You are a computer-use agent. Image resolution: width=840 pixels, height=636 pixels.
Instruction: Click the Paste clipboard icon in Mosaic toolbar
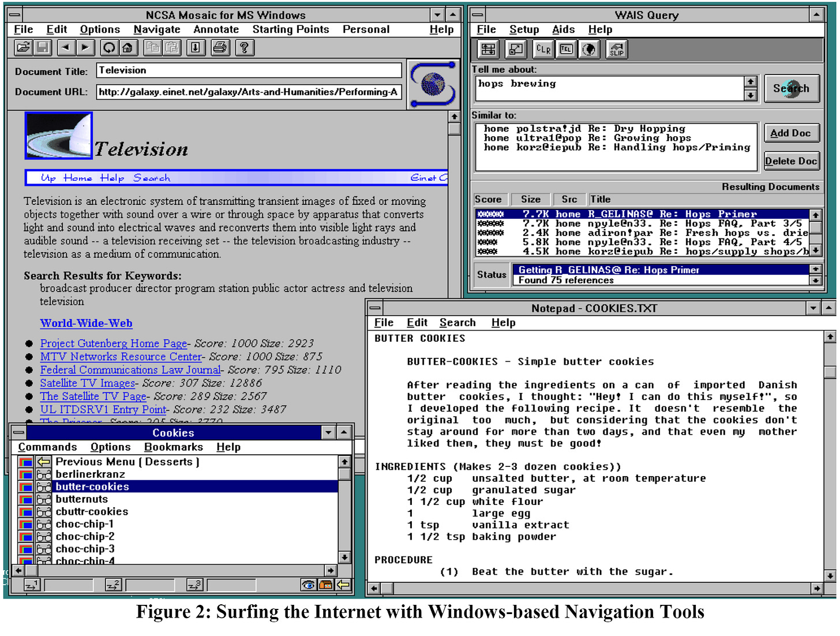(x=171, y=48)
